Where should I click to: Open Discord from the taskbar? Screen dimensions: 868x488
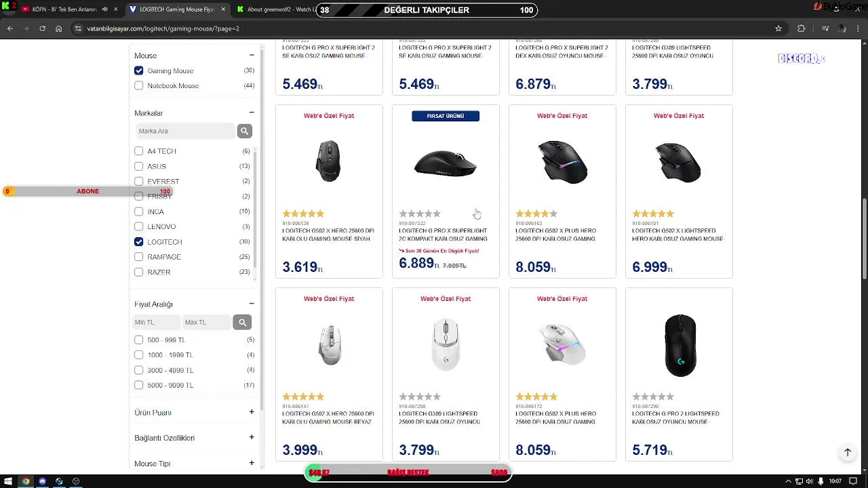[43, 481]
